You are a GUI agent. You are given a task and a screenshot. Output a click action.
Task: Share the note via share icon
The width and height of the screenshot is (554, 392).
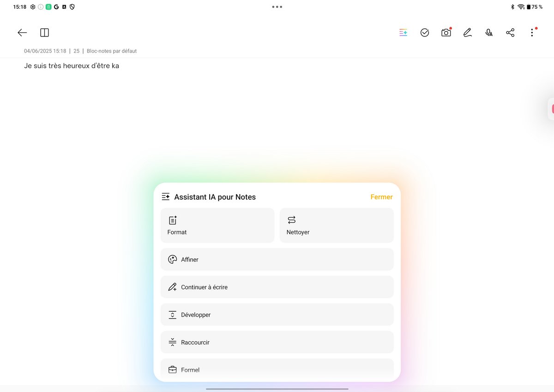(510, 33)
